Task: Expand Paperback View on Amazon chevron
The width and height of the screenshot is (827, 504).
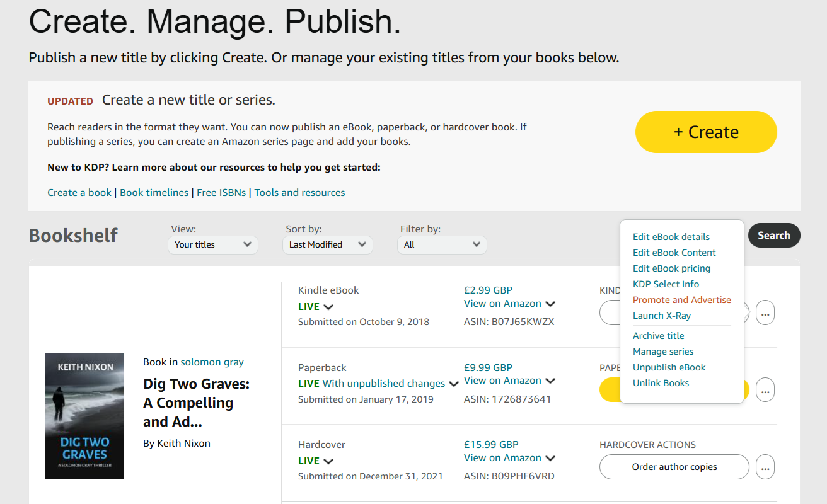Action: pyautogui.click(x=550, y=381)
